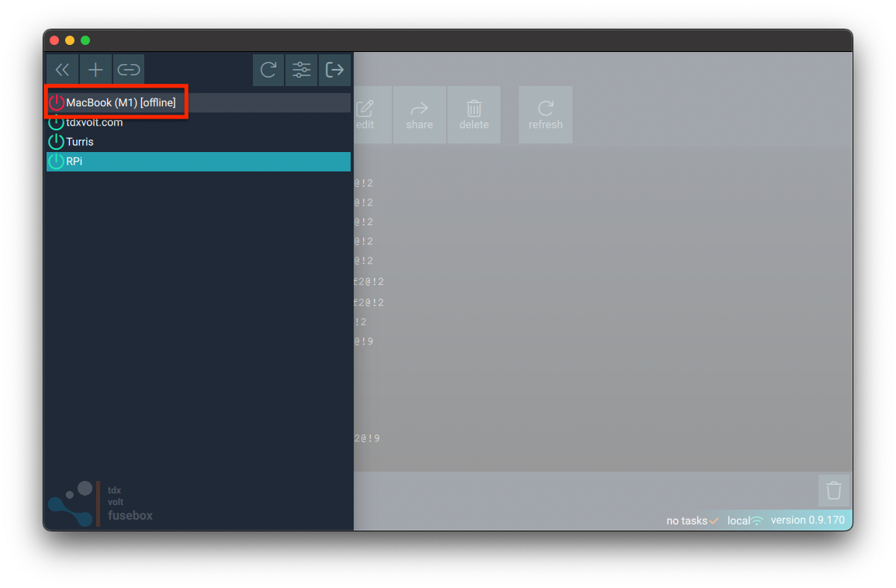Click the trash bin icon at bottom right
896x588 pixels.
(x=834, y=490)
